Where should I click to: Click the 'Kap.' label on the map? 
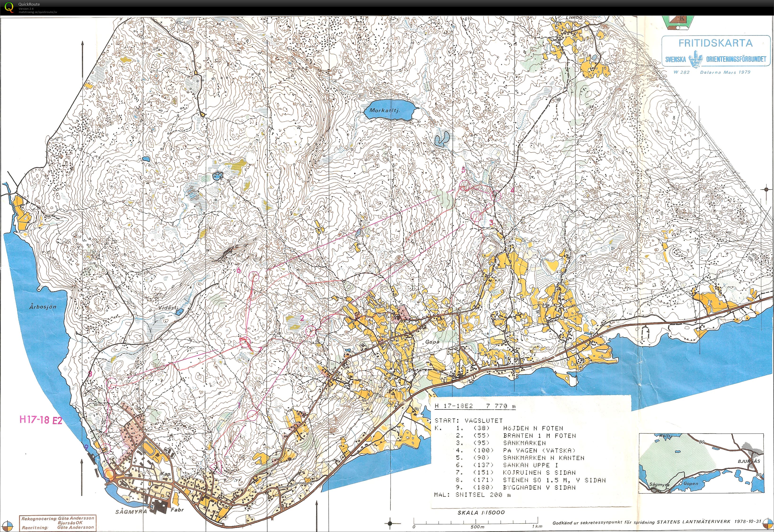coord(166,474)
